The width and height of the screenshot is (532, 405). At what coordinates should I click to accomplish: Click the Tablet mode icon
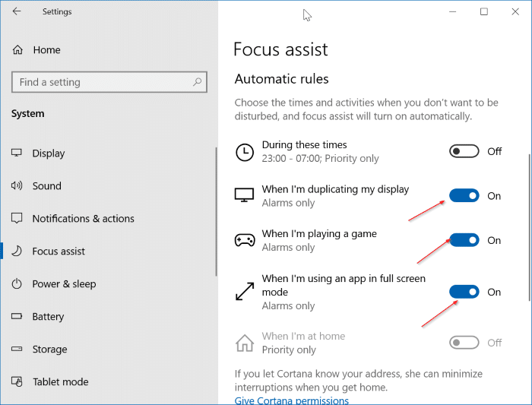pos(17,381)
